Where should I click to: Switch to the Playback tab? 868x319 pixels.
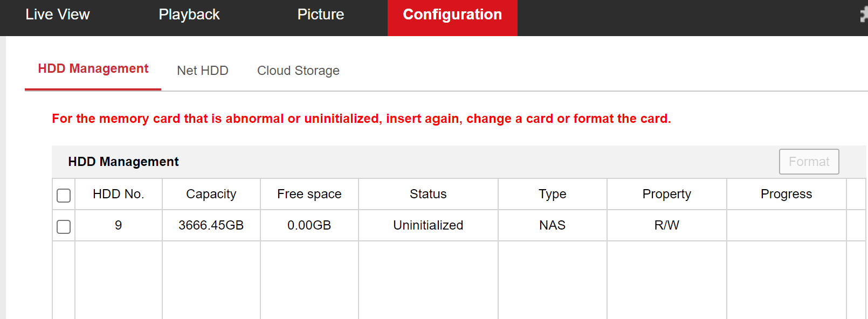click(189, 15)
